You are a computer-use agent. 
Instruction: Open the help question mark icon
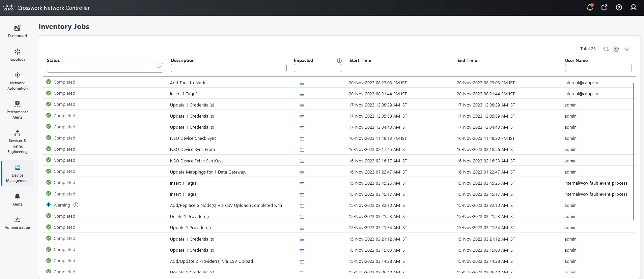[619, 7]
